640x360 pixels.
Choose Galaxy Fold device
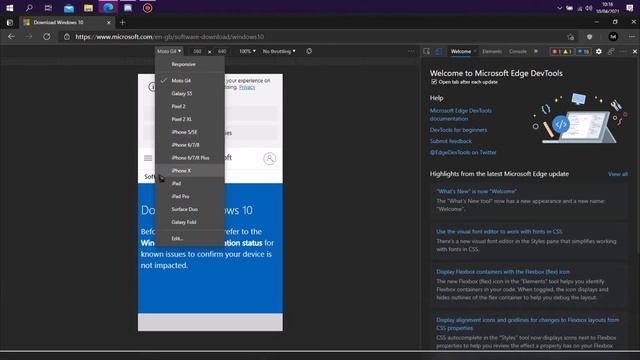coord(190,222)
